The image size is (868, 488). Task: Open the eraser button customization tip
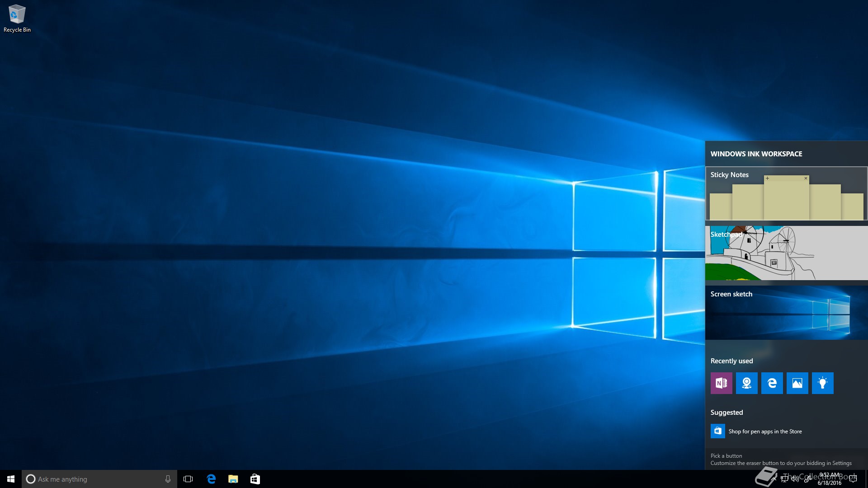point(781,460)
